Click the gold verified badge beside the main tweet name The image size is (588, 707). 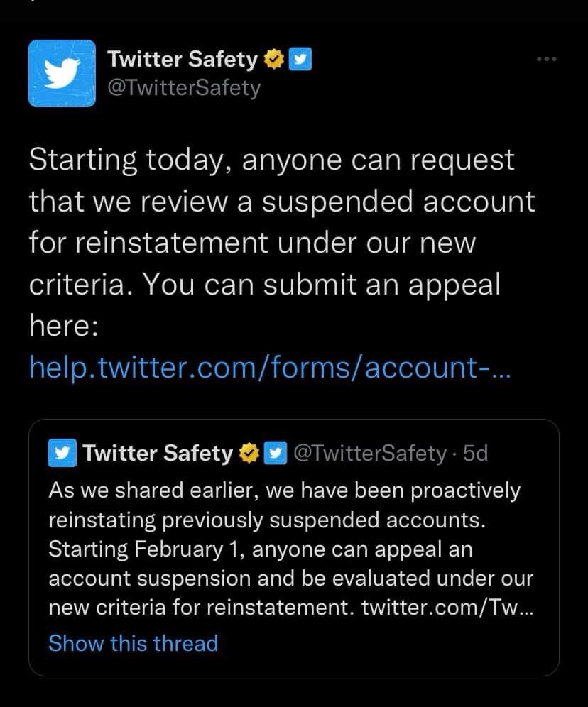273,60
